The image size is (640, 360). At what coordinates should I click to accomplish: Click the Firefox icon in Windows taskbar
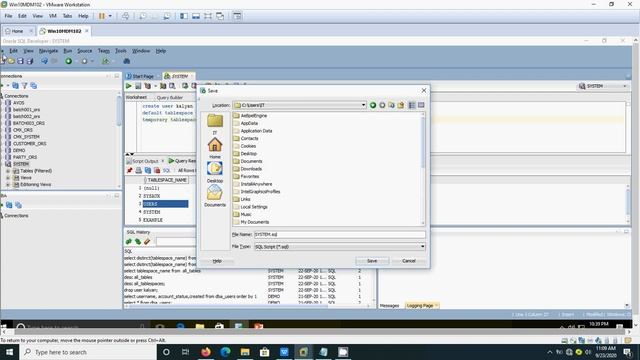[x=206, y=352]
